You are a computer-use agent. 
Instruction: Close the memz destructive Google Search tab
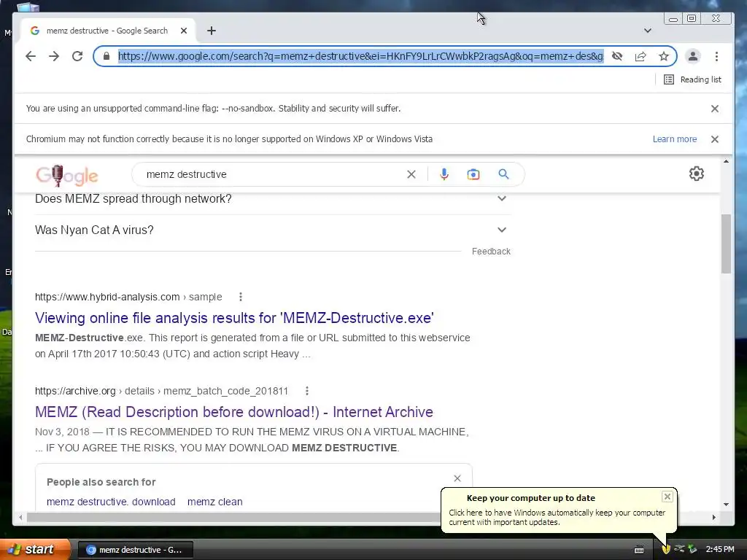184,31
